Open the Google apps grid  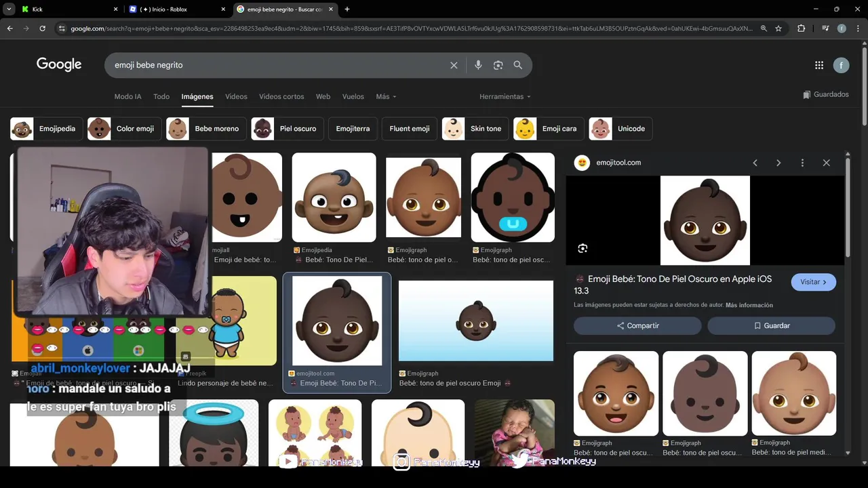pos(819,65)
